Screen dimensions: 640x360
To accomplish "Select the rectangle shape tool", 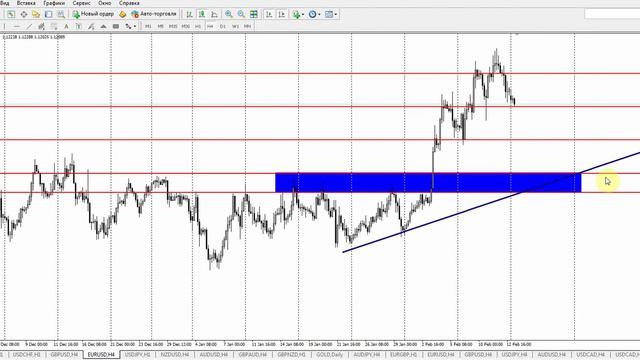I will coord(116,26).
